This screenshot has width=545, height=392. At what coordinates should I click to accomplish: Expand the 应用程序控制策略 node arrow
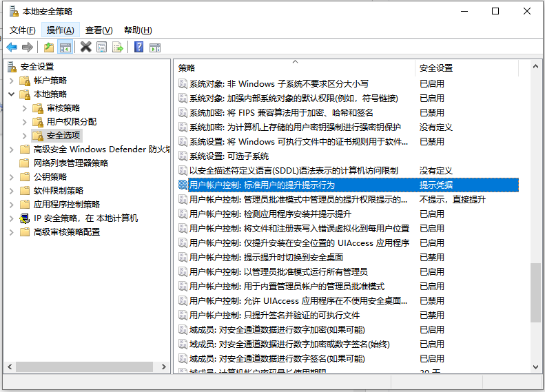[x=12, y=205]
